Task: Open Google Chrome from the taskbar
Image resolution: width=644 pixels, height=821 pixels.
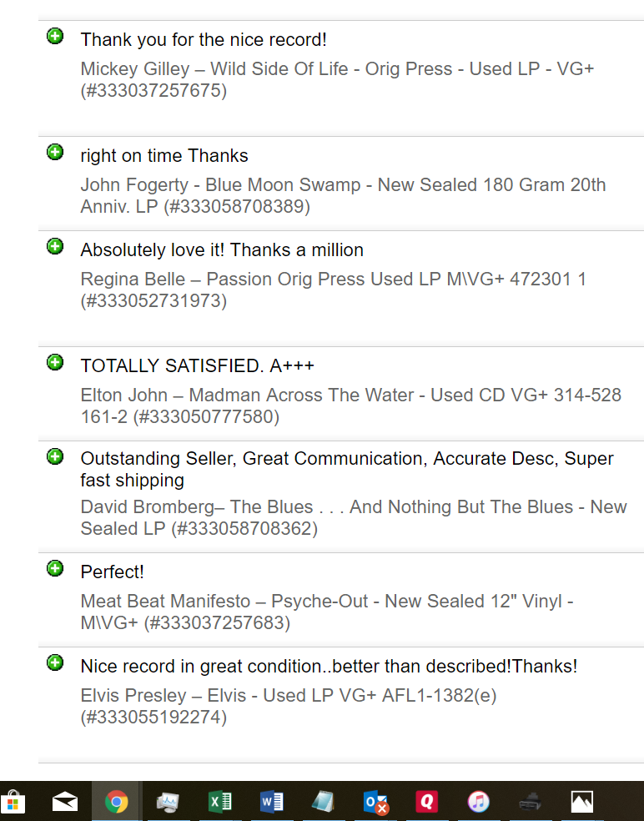Action: coord(116,802)
